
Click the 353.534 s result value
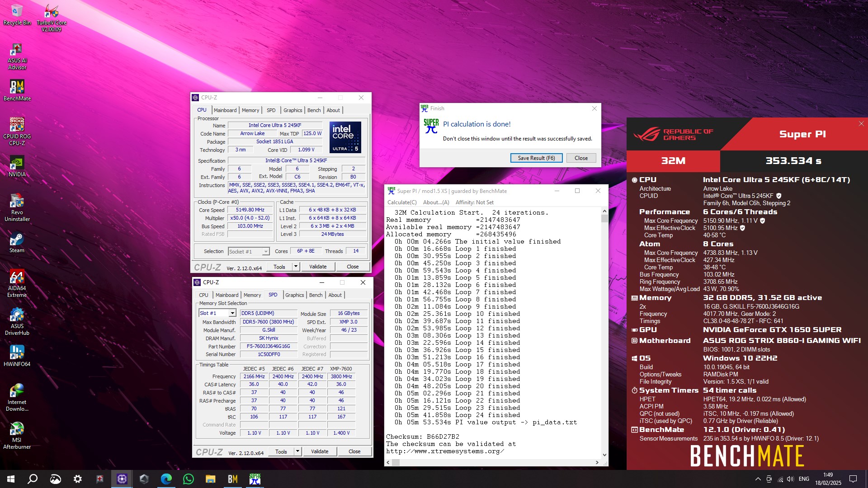[793, 161]
